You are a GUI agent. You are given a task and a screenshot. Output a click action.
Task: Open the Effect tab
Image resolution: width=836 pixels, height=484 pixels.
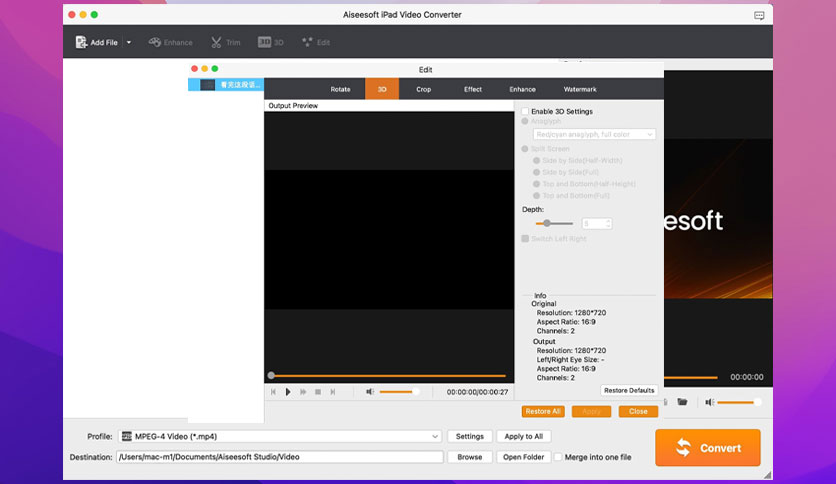pyautogui.click(x=472, y=89)
